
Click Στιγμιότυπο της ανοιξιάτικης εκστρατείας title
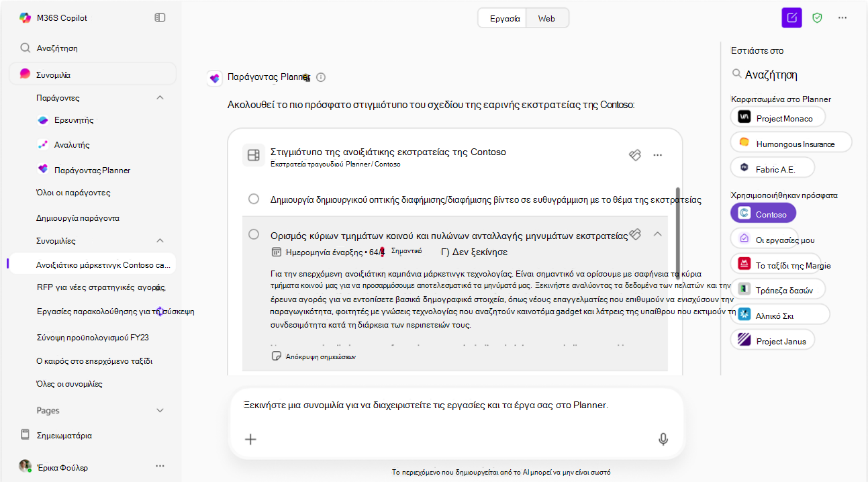[x=388, y=152]
